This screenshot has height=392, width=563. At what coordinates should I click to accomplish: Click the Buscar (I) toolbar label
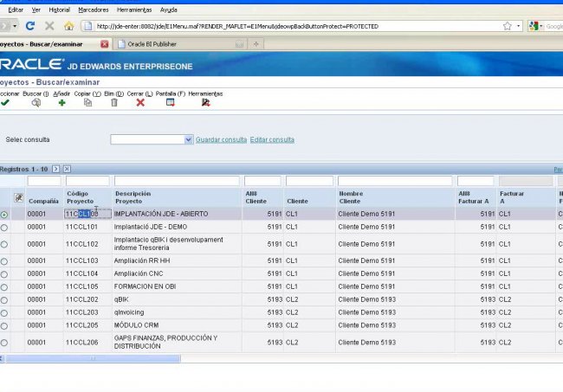[x=36, y=93]
